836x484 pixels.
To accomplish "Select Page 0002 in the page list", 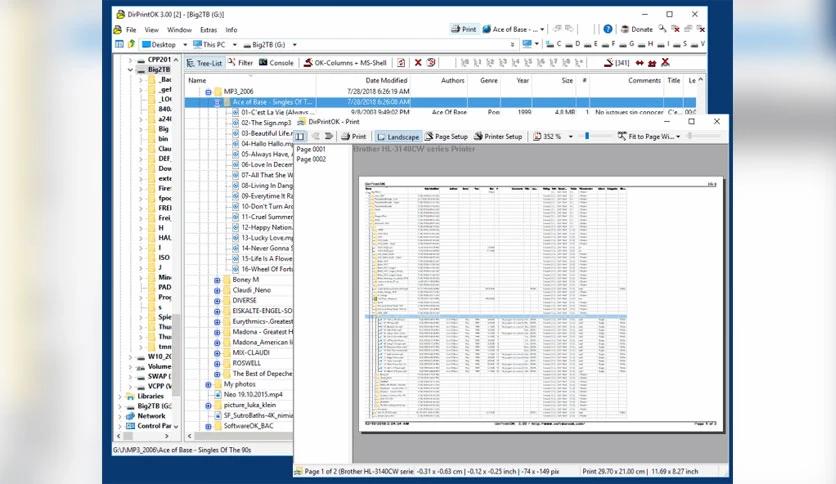I will click(311, 159).
